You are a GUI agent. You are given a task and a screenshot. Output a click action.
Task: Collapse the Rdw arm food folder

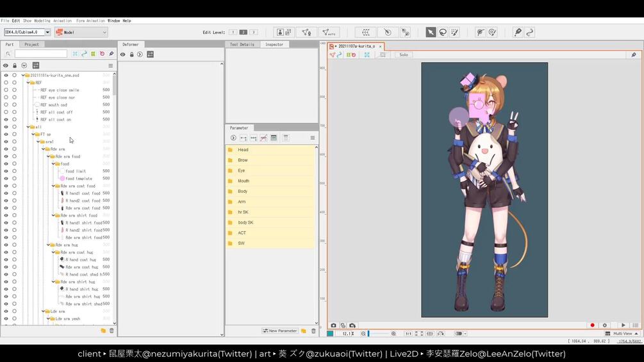(48, 156)
